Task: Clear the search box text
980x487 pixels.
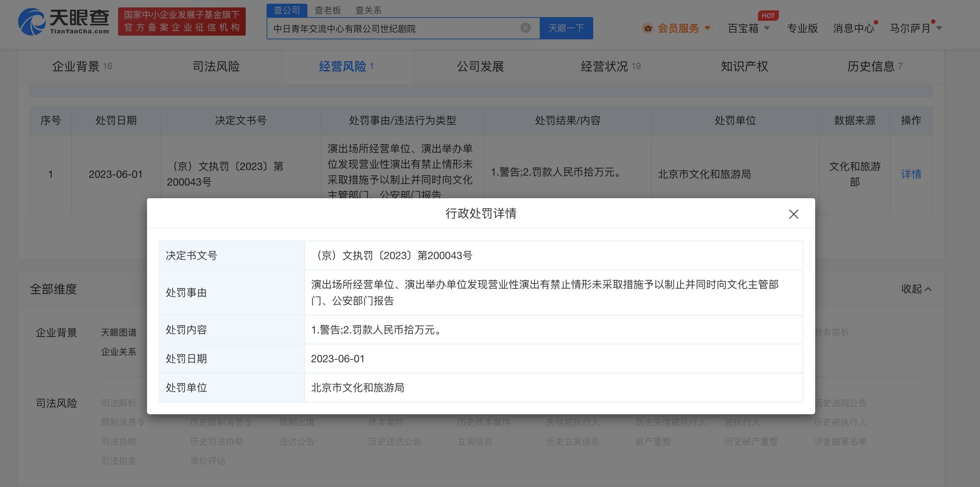Action: point(525,28)
